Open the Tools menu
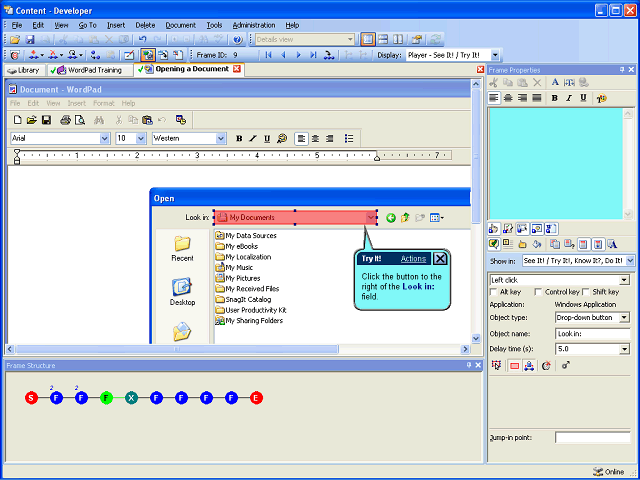 click(214, 25)
